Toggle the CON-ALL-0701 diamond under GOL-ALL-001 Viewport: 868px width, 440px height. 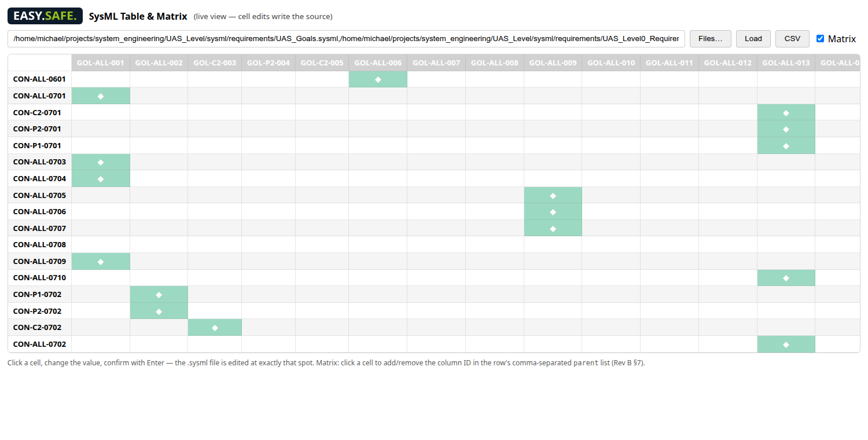101,96
